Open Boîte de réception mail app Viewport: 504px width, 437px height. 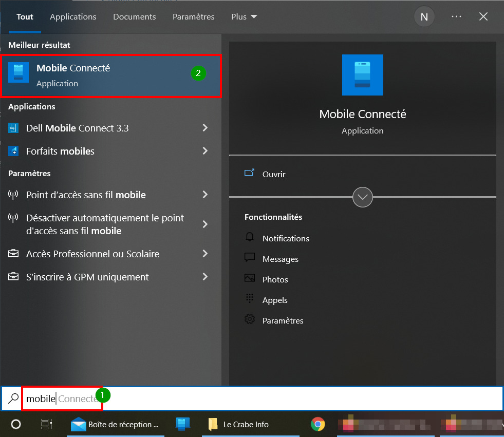[116, 424]
